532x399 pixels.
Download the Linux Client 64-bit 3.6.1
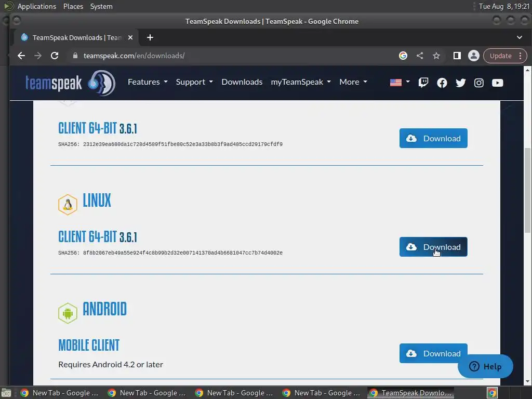[433, 247]
